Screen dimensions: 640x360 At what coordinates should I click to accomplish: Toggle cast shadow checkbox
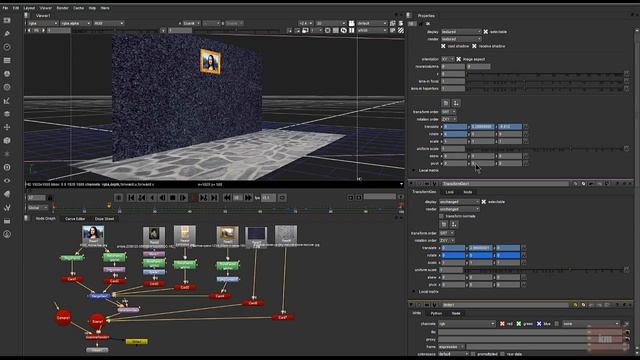(x=443, y=46)
